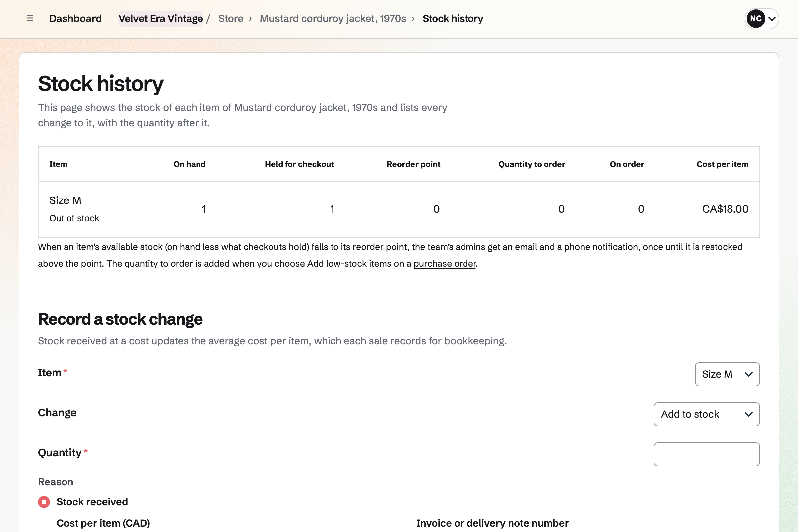798x532 pixels.
Task: Click the CA$18.00 cost per item value
Action: [725, 209]
